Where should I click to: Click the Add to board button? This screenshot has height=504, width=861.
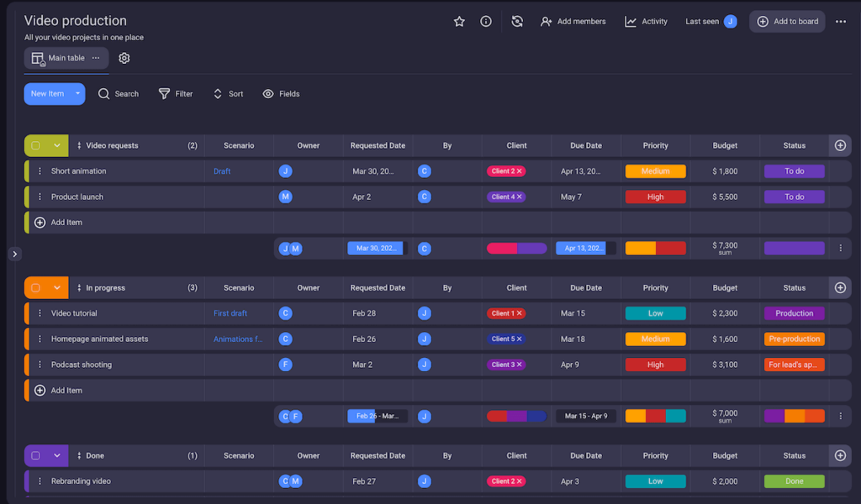pos(787,21)
